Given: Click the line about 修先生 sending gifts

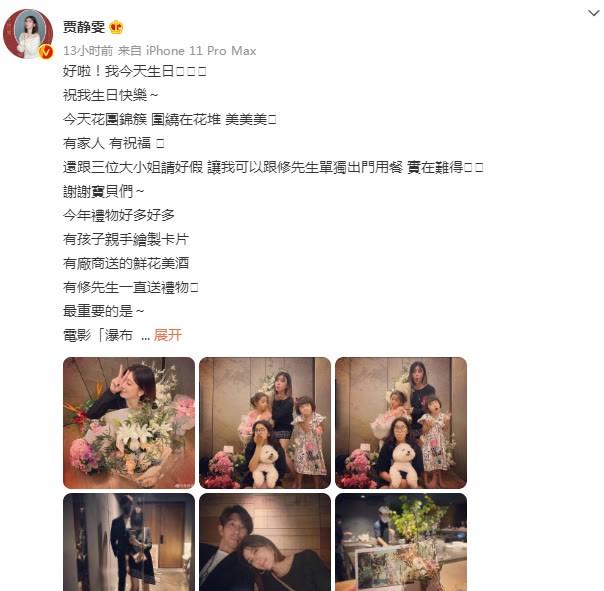Looking at the screenshot, I should [131, 287].
